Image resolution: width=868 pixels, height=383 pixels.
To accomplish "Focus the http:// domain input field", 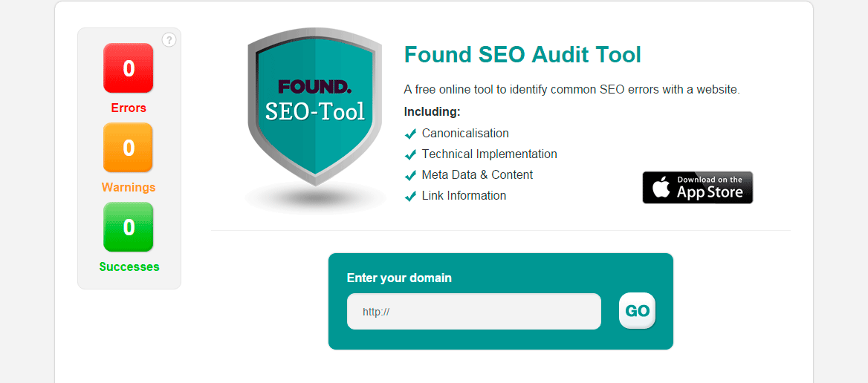I will [x=473, y=312].
